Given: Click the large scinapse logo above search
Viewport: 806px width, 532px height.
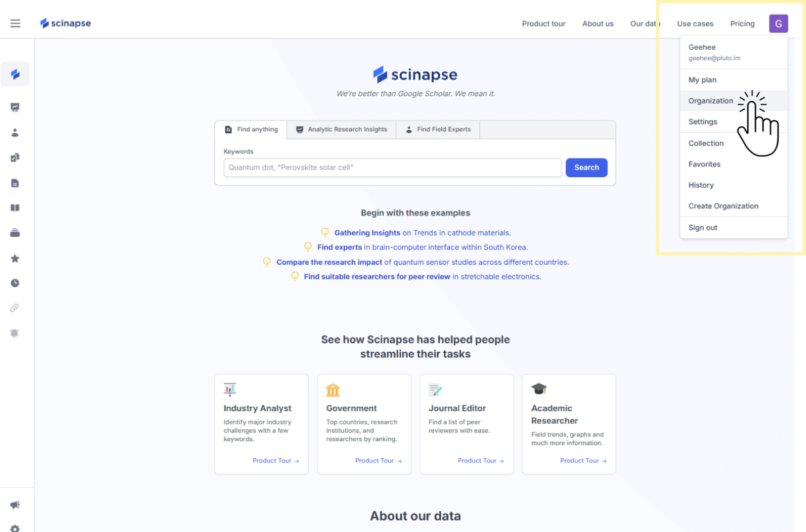Looking at the screenshot, I should 415,74.
